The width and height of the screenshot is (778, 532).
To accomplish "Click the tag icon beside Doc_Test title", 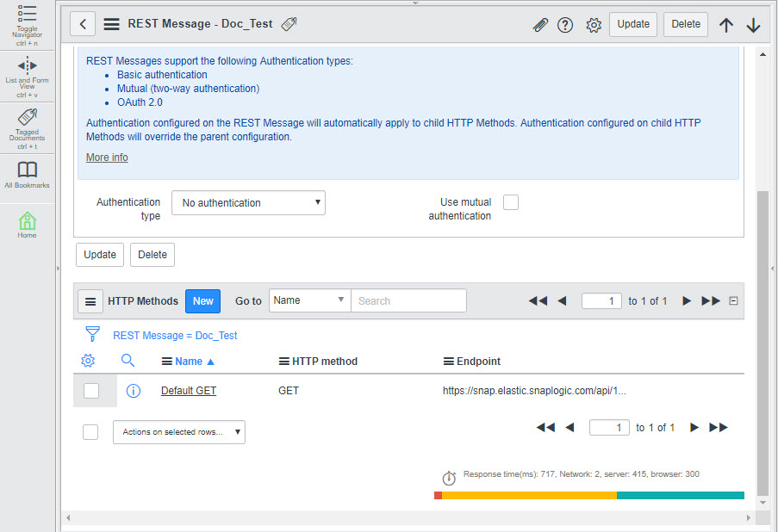I will coord(289,24).
